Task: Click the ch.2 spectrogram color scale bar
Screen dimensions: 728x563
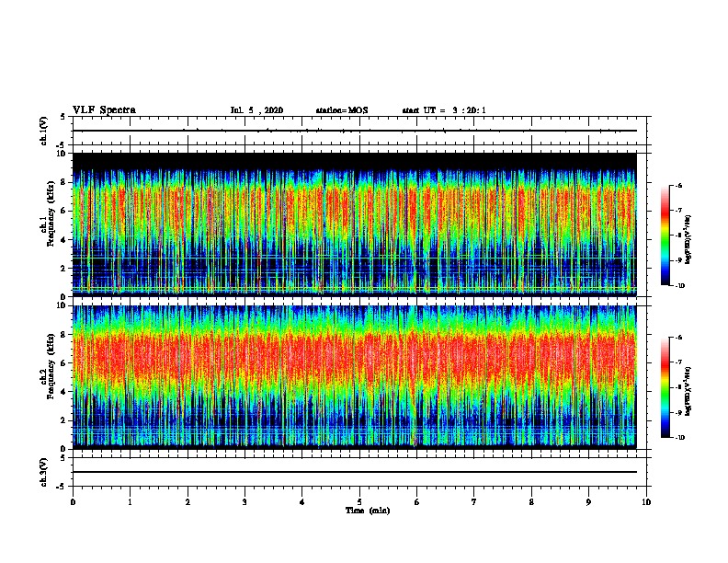Action: coord(665,387)
